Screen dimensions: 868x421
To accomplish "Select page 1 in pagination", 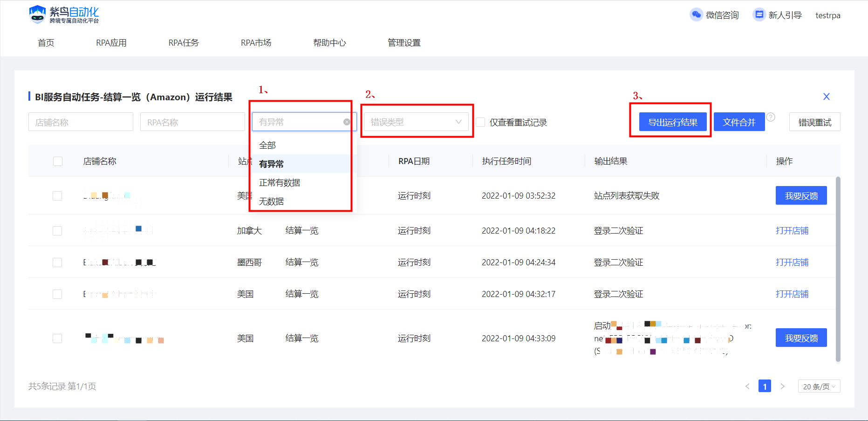I will click(x=765, y=386).
